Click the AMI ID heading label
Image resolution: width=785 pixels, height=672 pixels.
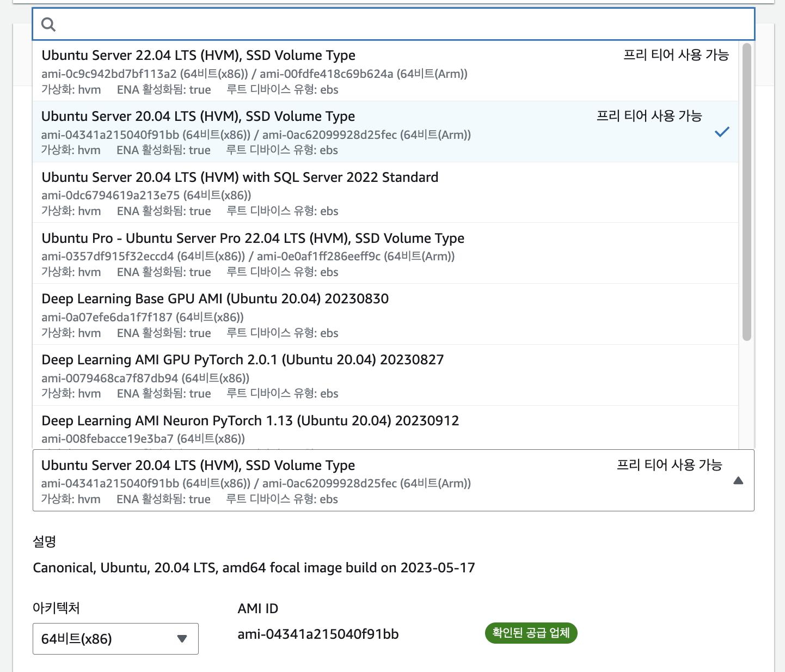point(258,609)
